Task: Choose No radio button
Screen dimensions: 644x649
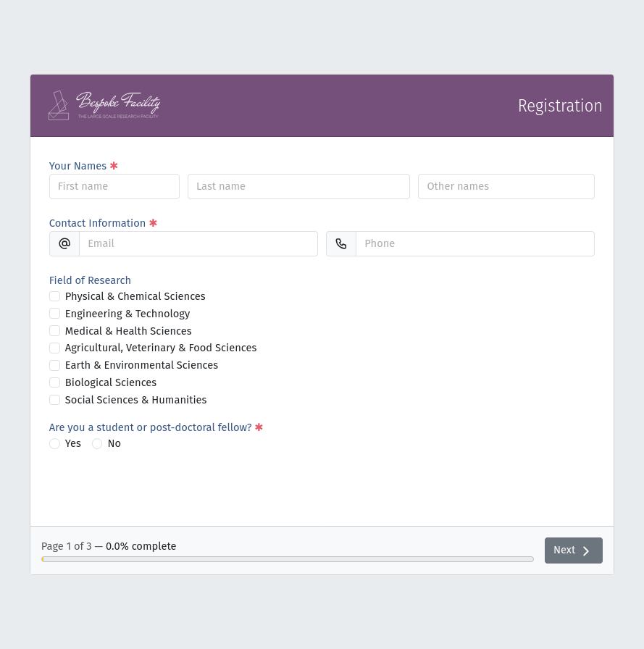Action: [97, 444]
